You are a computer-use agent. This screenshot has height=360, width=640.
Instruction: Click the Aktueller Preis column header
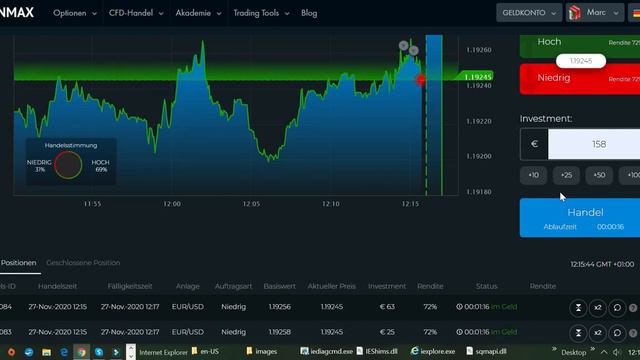[331, 286]
